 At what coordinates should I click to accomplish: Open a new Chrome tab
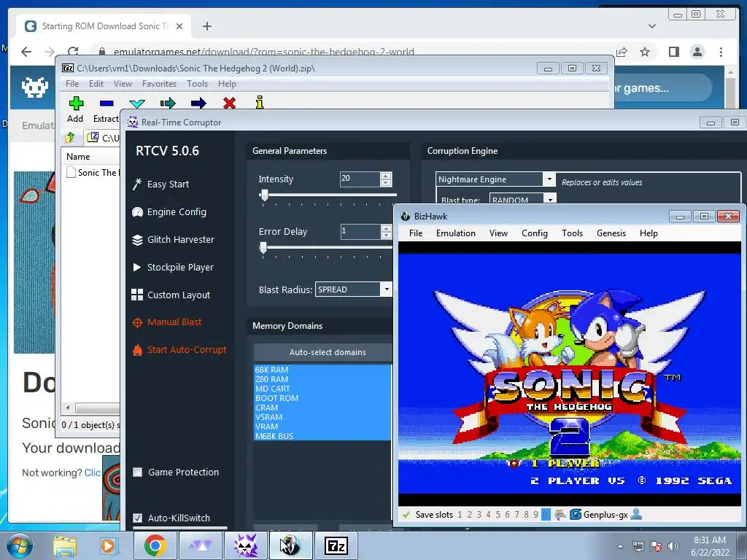(206, 26)
